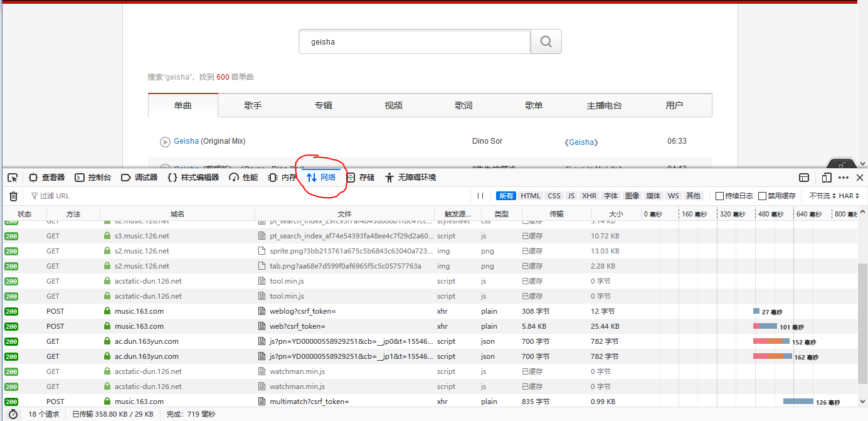Click the geisha search input field
868x421 pixels.
pos(415,41)
